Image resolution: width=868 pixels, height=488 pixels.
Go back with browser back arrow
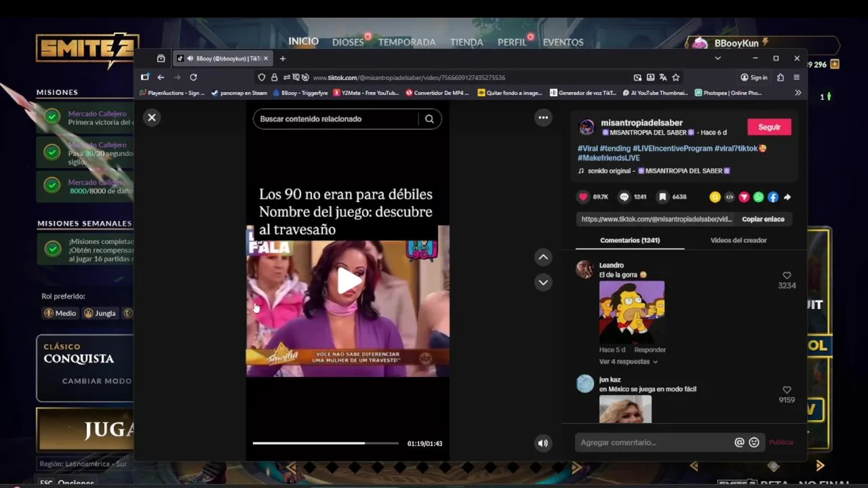click(x=161, y=77)
